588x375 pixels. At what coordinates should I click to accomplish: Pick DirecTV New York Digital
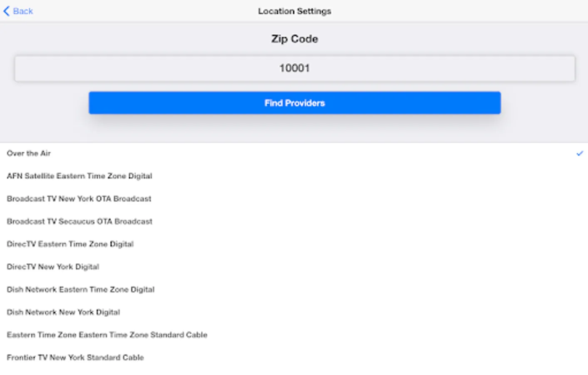click(294, 267)
